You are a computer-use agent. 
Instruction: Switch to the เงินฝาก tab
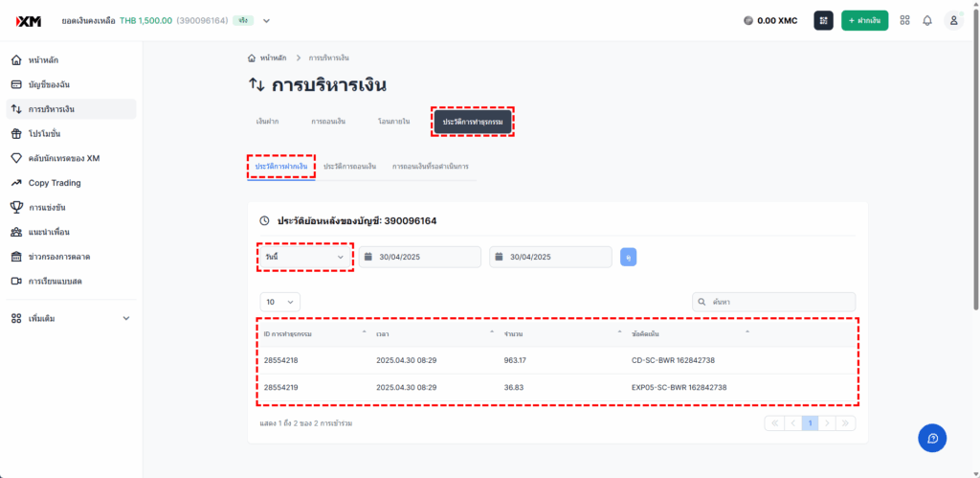[268, 122]
